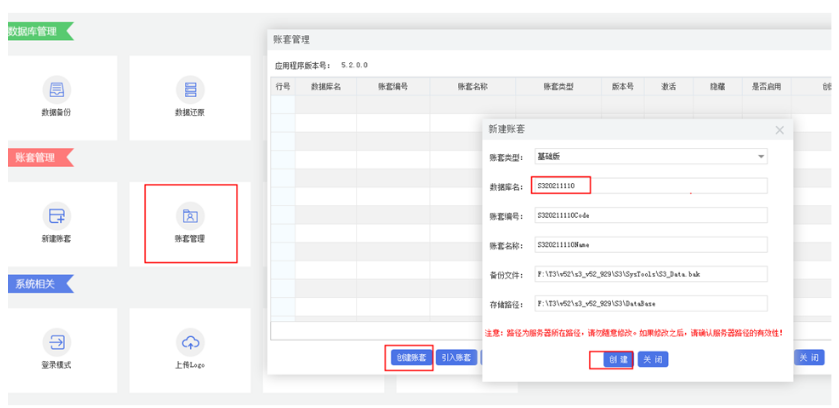Screen dimensions: 839x408
Task: Select the 备份文件 path field
Action: (650, 273)
